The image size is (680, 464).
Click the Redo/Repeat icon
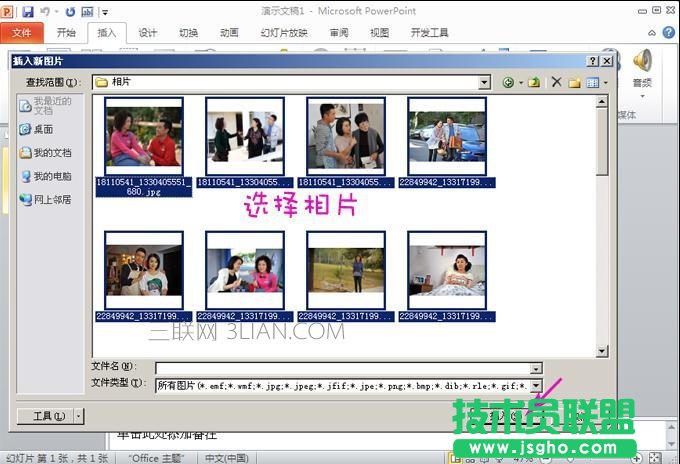pos(70,12)
